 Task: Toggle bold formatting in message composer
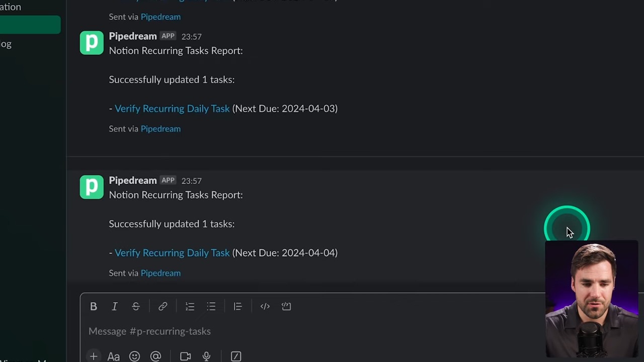[94, 306]
